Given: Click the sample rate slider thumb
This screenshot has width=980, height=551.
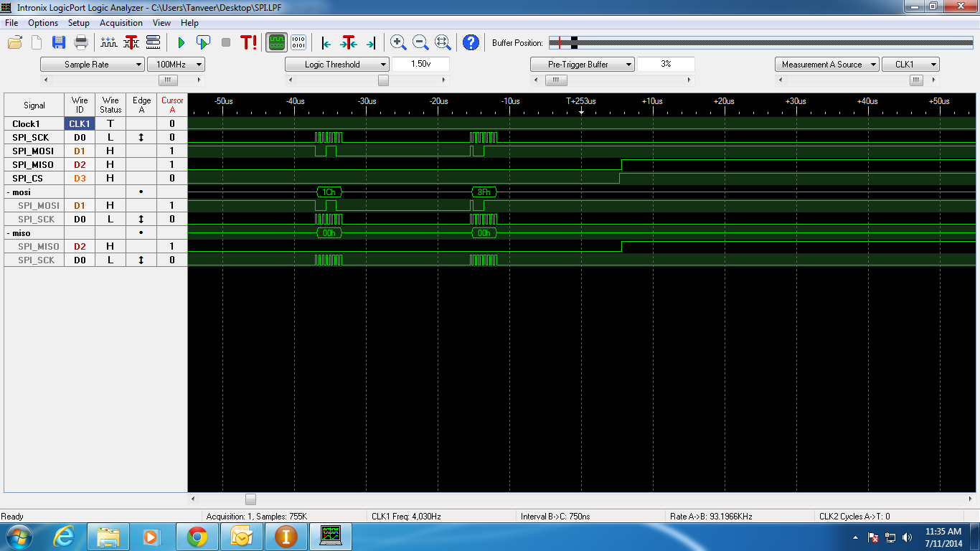Looking at the screenshot, I should (x=168, y=80).
